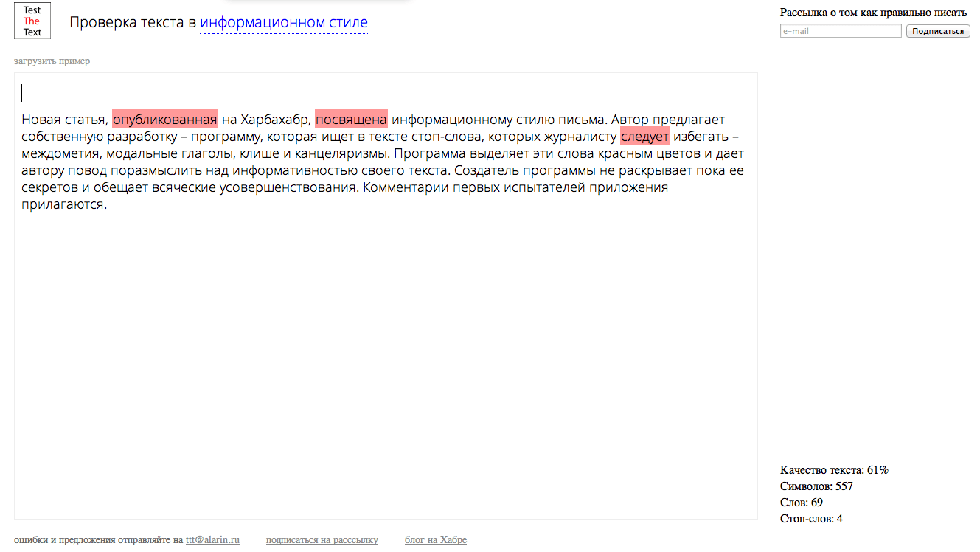Click the red-highlighted word «следует»
Viewport: 980px width, 552px height.
(644, 137)
